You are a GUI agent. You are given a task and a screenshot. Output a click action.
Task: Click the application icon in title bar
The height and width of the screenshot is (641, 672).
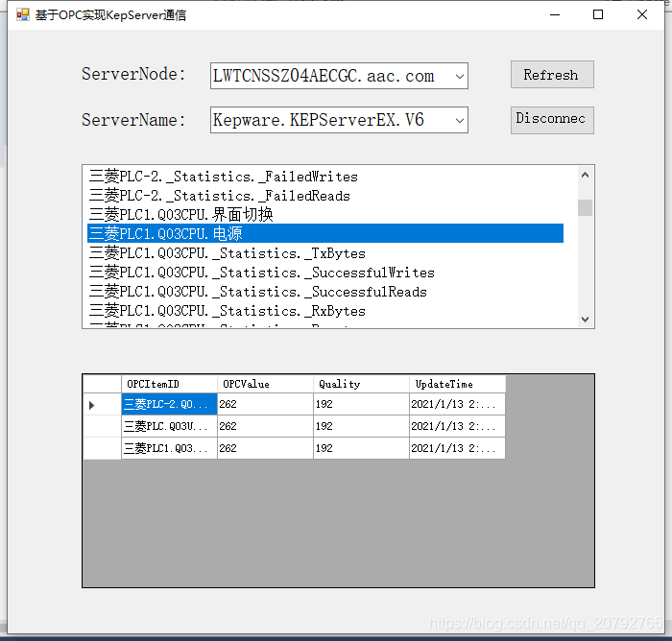(22, 15)
